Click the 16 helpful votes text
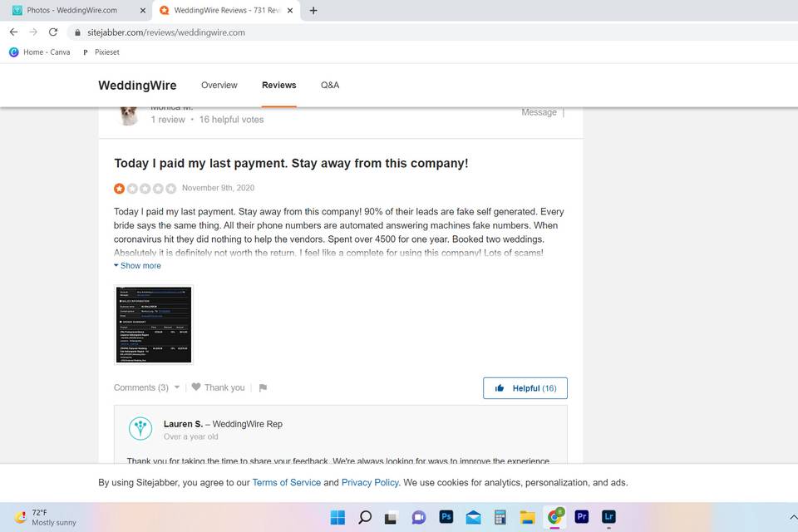Image resolution: width=798 pixels, height=532 pixels. pyautogui.click(x=232, y=120)
